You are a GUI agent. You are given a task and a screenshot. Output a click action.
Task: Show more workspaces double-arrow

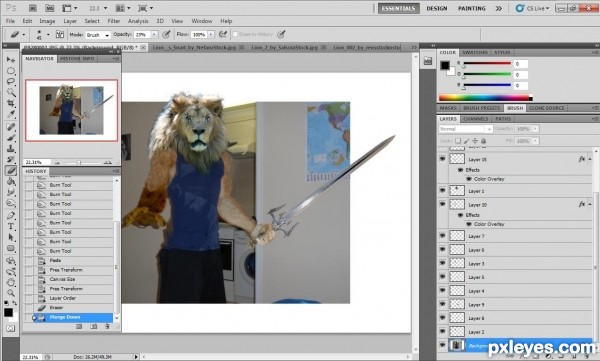pos(499,8)
